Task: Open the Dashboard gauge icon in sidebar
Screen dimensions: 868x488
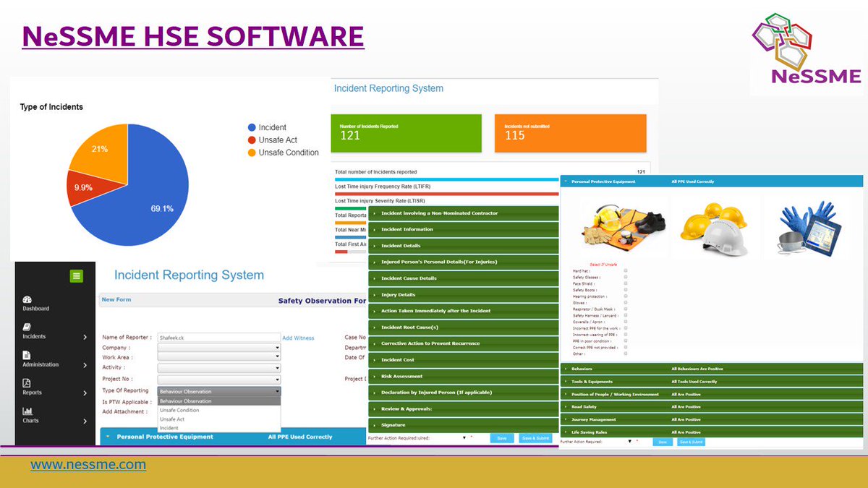Action: click(27, 299)
